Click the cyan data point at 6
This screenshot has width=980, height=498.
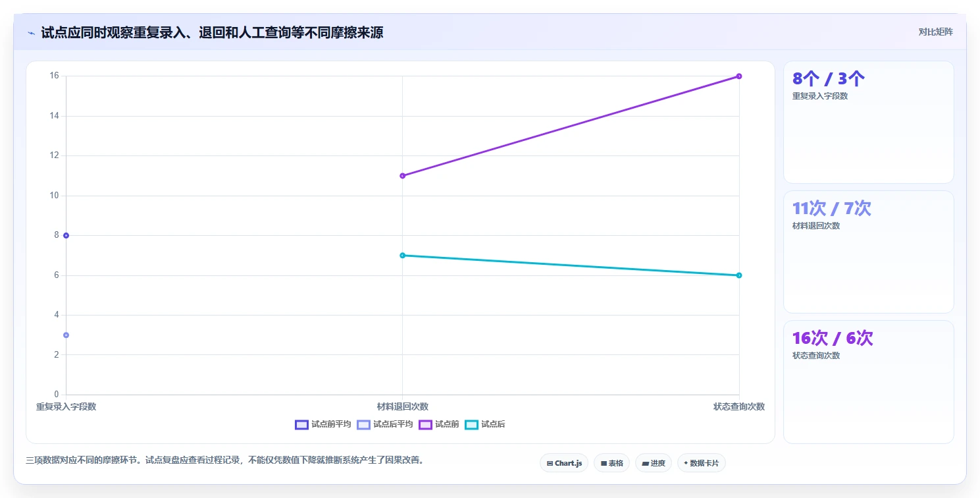pyautogui.click(x=739, y=275)
